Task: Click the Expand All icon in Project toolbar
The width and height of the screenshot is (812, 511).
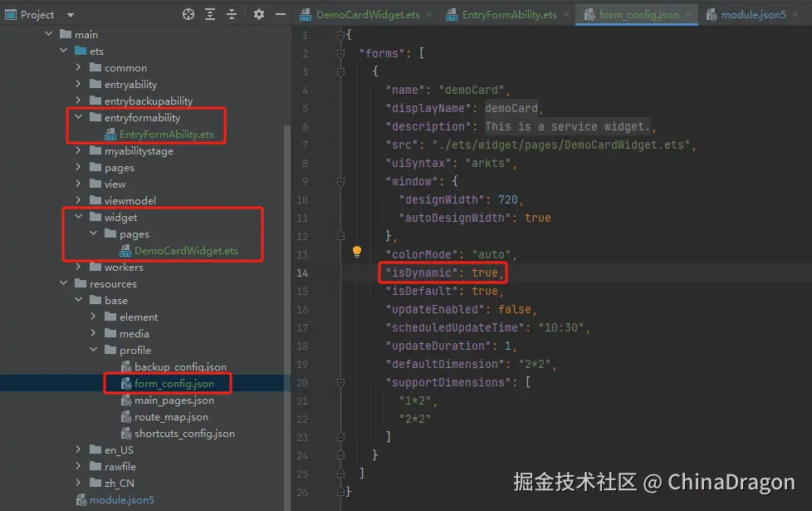Action: [210, 14]
